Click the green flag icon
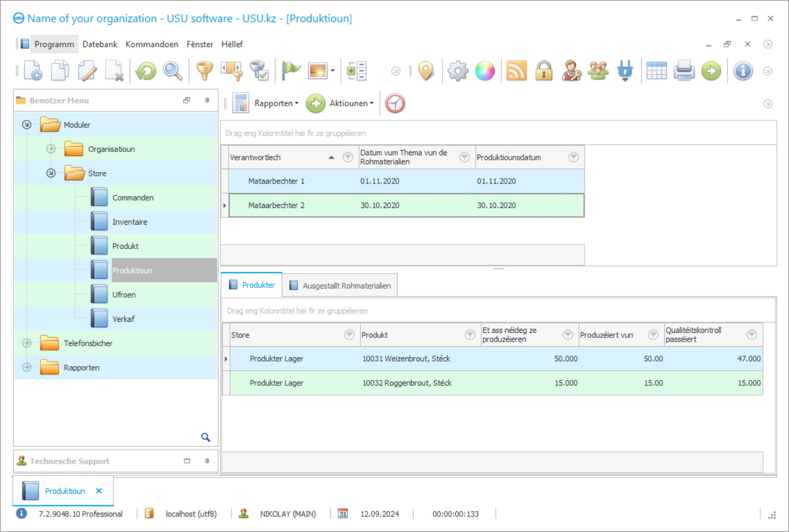 tap(291, 71)
